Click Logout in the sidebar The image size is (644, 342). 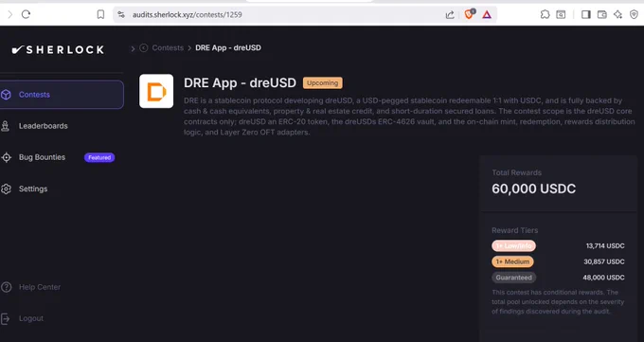tap(31, 318)
